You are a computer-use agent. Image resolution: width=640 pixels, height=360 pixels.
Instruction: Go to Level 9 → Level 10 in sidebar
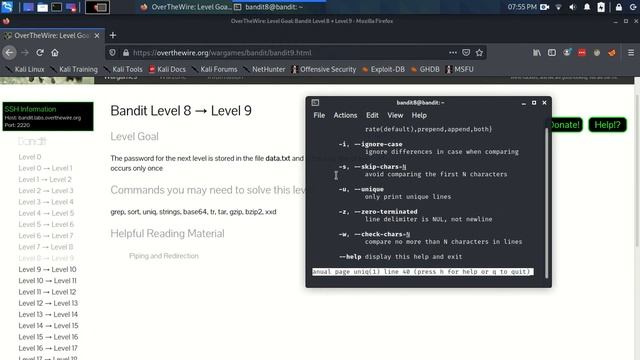[x=47, y=269]
